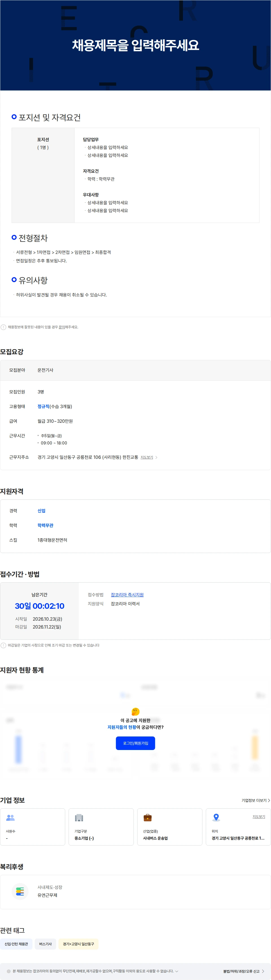Click the 시내버스 운송업 industry text
Screen dimensions: 271x980
(x=156, y=838)
